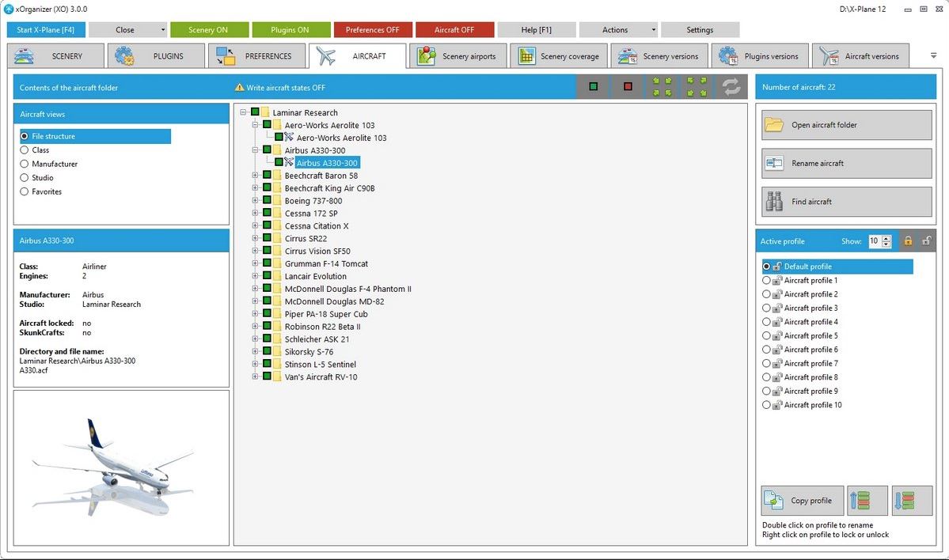
Task: Expand the Beechcraft Baron 58 folder
Action: 255,176
